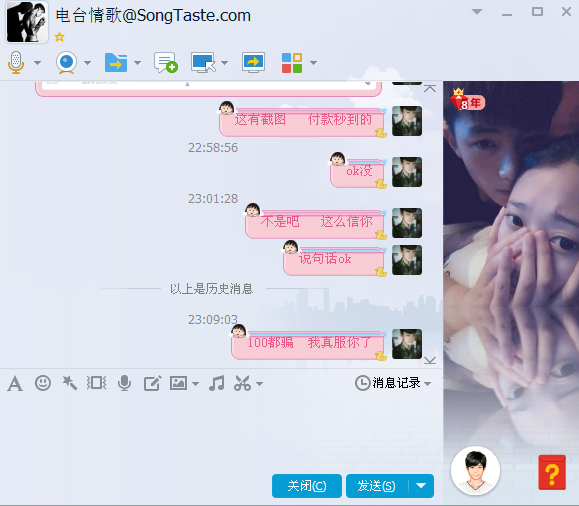Click sender avatar beside 100都骗 message
579x506 pixels.
coord(407,344)
